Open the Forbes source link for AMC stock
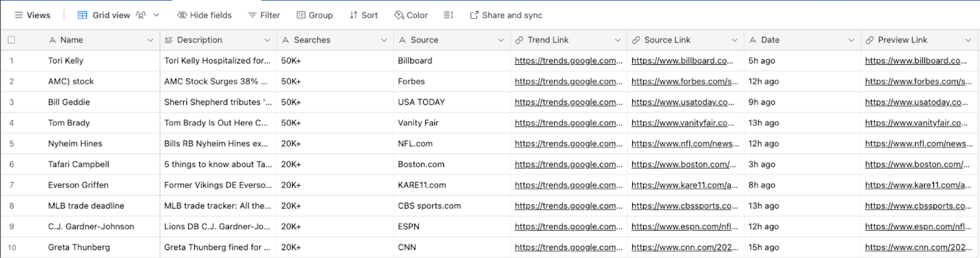Viewport: 980px width, 258px height. point(685,81)
